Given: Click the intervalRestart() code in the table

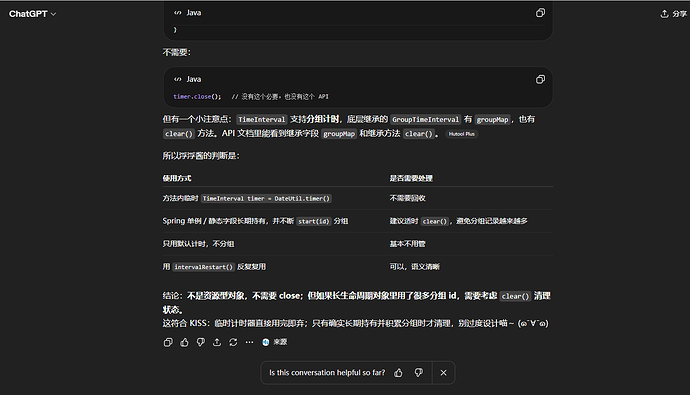Looking at the screenshot, I should [203, 267].
